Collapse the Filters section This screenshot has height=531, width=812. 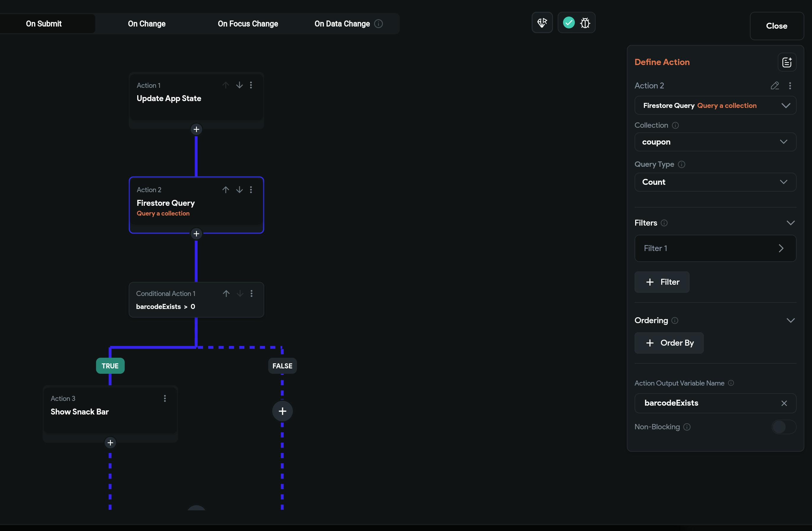click(x=790, y=223)
